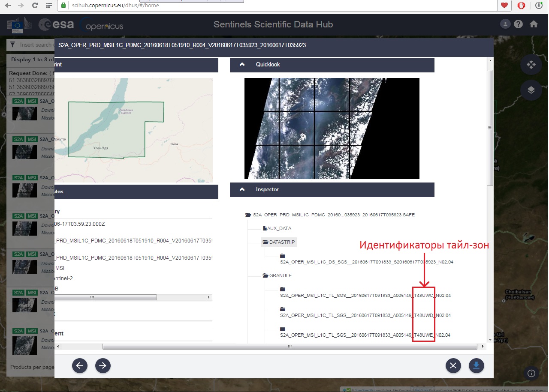This screenshot has width=549, height=392.
Task: Open the map layers switcher
Action: [531, 90]
